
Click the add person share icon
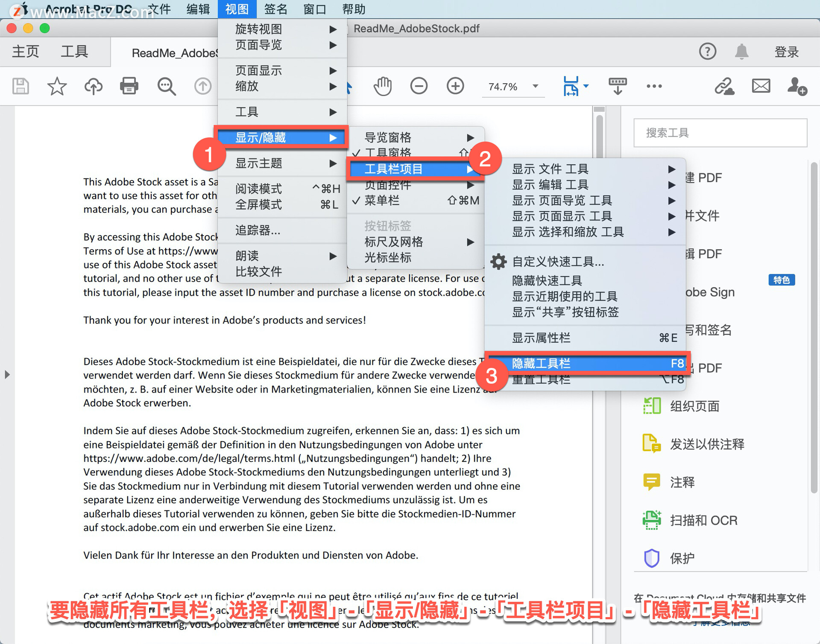click(x=797, y=86)
